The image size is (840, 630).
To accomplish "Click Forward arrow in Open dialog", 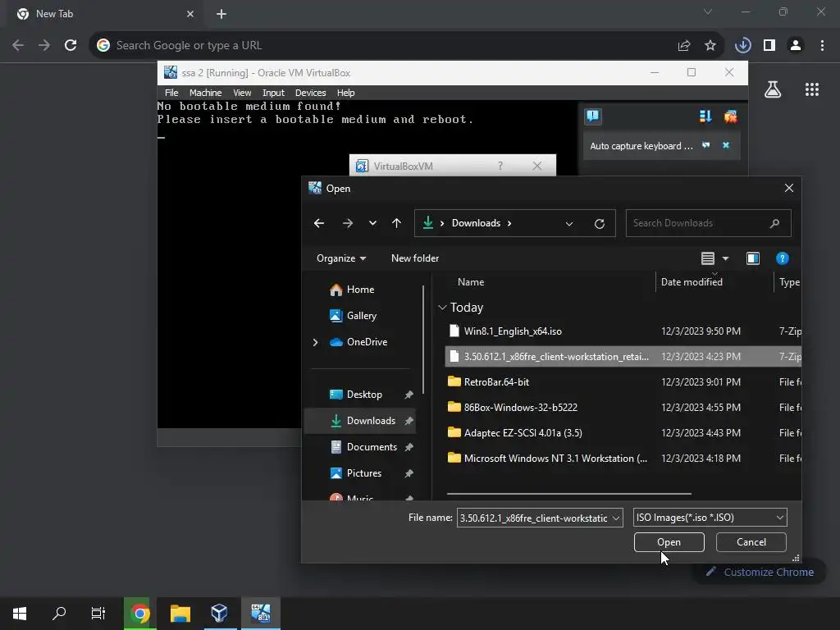I will 348,223.
